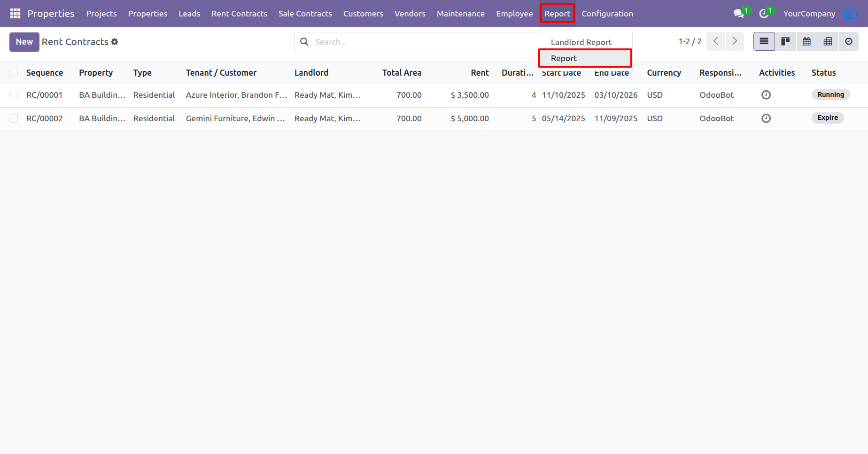
Task: Open activity clock for RC/00001
Action: pyautogui.click(x=766, y=95)
